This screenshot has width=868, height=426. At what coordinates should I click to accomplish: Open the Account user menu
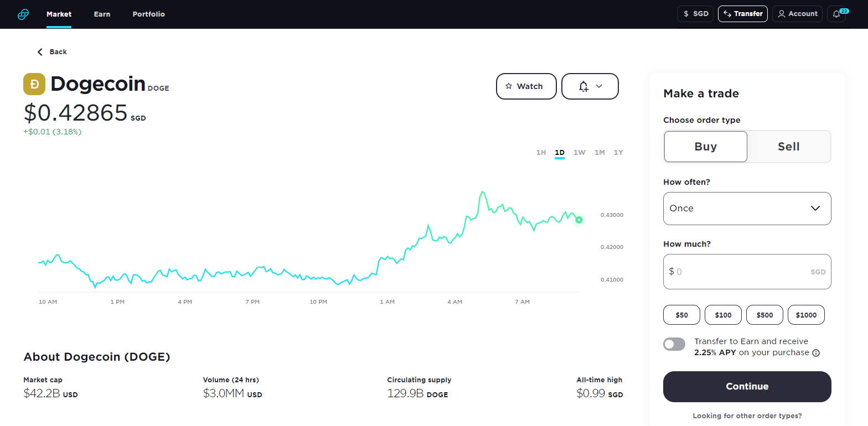(798, 14)
